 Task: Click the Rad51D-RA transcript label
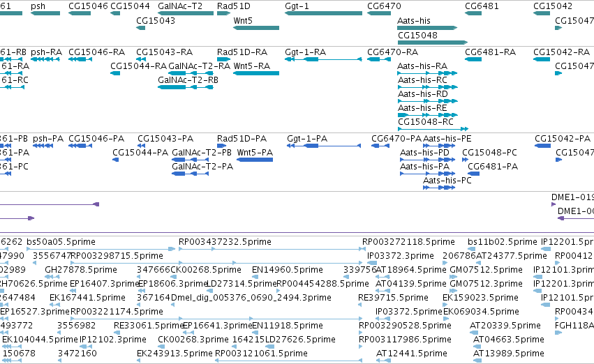[x=242, y=52]
